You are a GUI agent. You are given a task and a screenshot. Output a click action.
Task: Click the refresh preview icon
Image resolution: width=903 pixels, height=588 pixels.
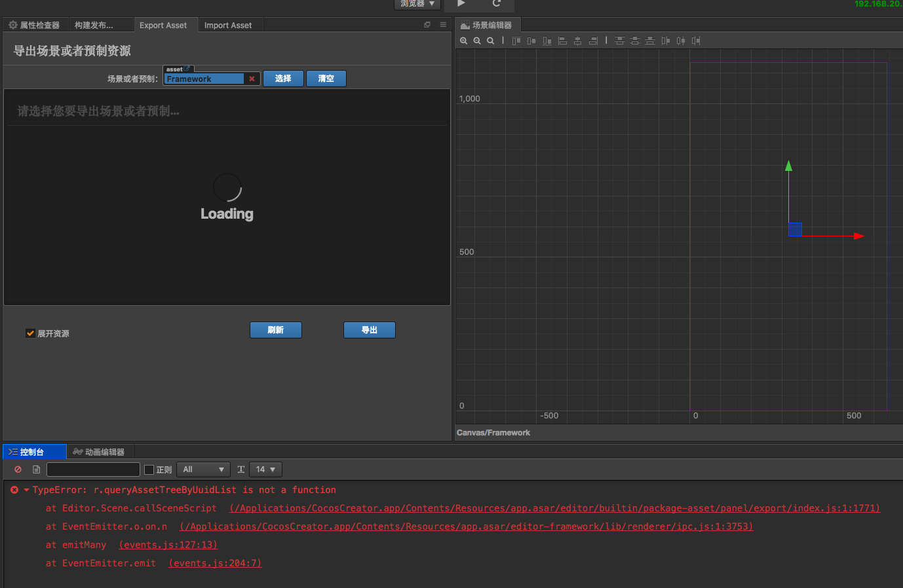click(497, 3)
